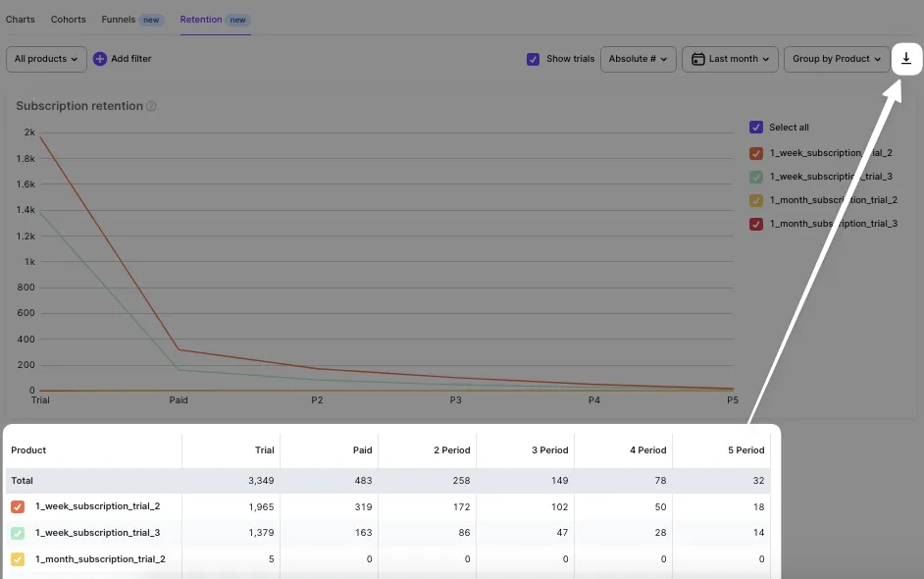Toggle 1_month_subscription_trial_3 legend checkbox
This screenshot has width=924, height=579.
coord(755,224)
